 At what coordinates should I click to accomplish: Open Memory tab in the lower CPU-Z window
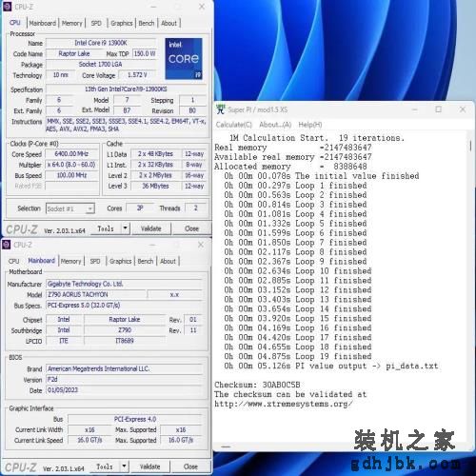pos(70,261)
